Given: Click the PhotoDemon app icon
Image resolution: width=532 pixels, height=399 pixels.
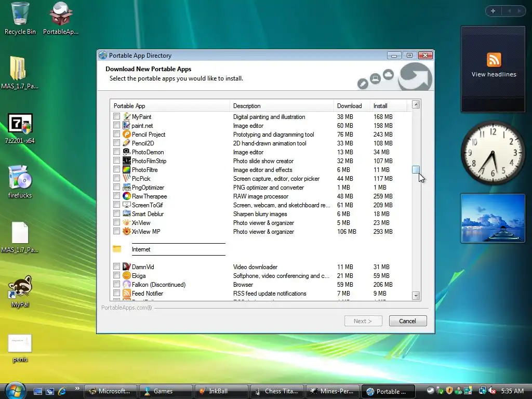Looking at the screenshot, I should (127, 152).
